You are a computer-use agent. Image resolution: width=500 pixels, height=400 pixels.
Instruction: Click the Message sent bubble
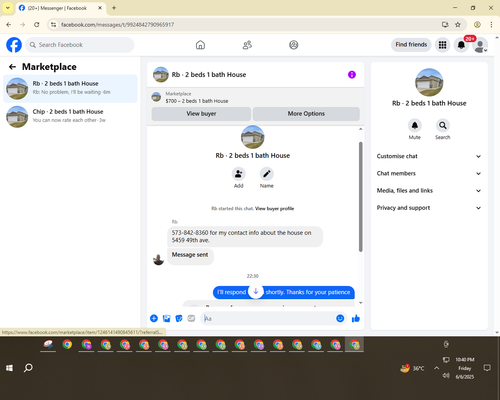pos(190,256)
